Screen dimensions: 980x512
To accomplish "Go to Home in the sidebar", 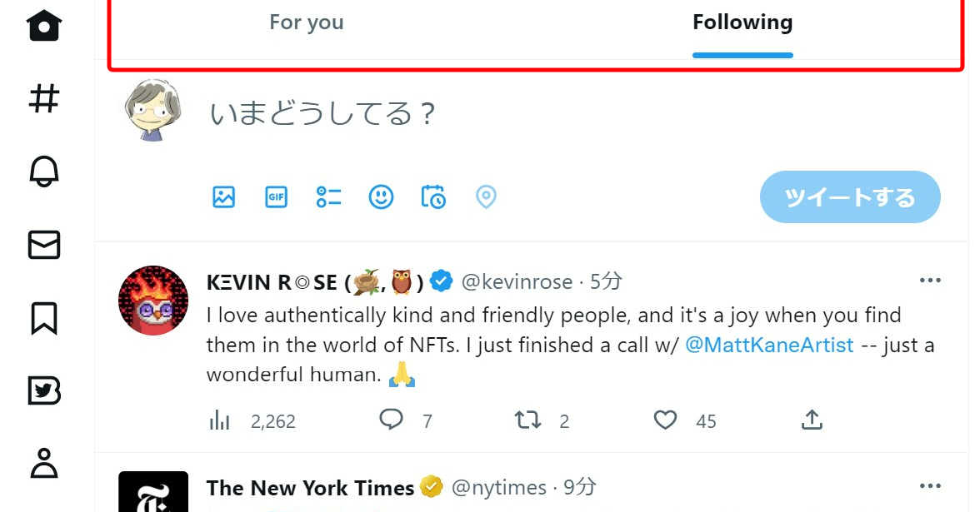I will click(x=44, y=25).
